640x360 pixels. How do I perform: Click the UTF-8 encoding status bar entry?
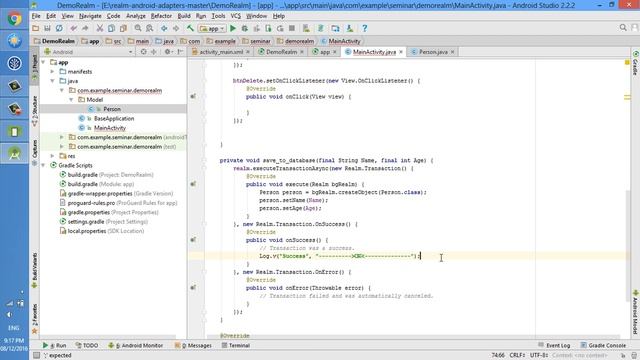point(539,355)
